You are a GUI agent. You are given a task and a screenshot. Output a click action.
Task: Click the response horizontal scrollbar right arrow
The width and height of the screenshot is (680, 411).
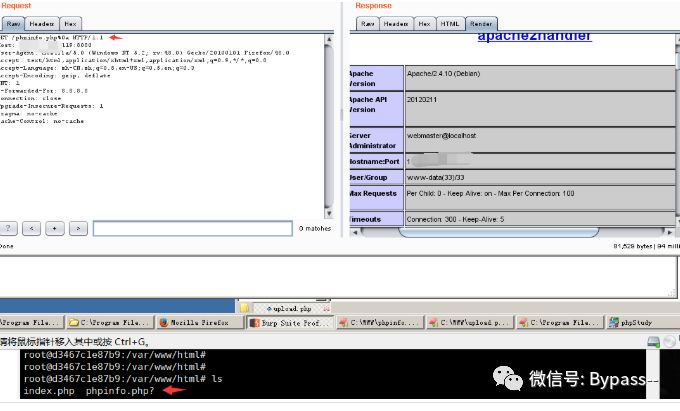[670, 232]
